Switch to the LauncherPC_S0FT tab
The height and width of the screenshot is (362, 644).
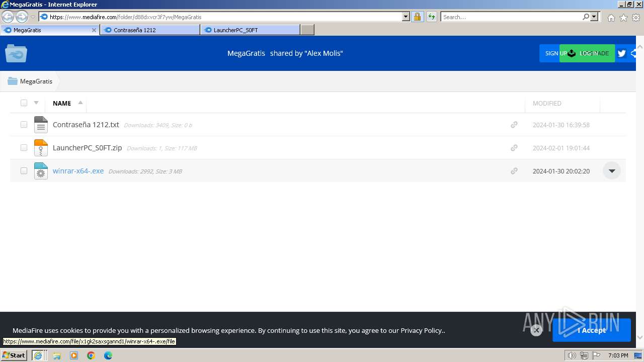(250, 30)
